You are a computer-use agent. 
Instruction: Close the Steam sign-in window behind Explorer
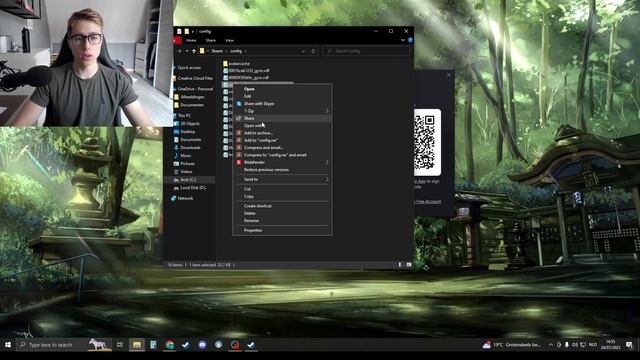click(449, 75)
